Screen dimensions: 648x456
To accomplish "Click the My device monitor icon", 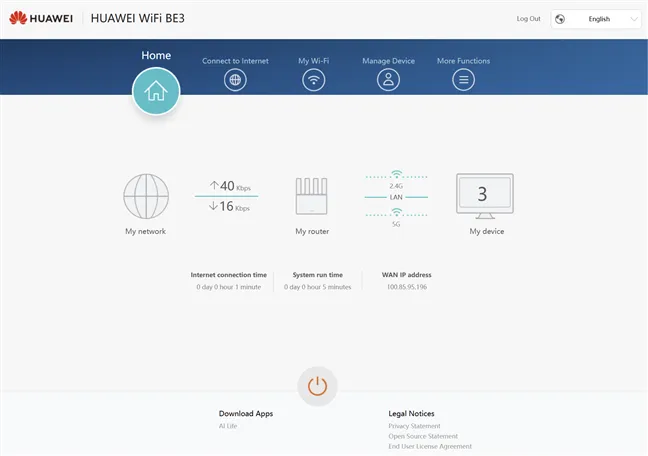I will (x=485, y=196).
